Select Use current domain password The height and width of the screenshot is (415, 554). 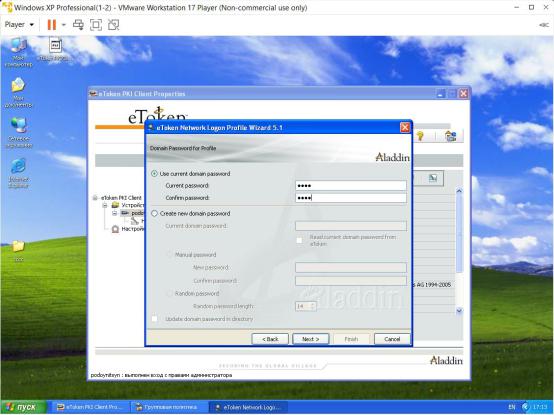pos(154,174)
